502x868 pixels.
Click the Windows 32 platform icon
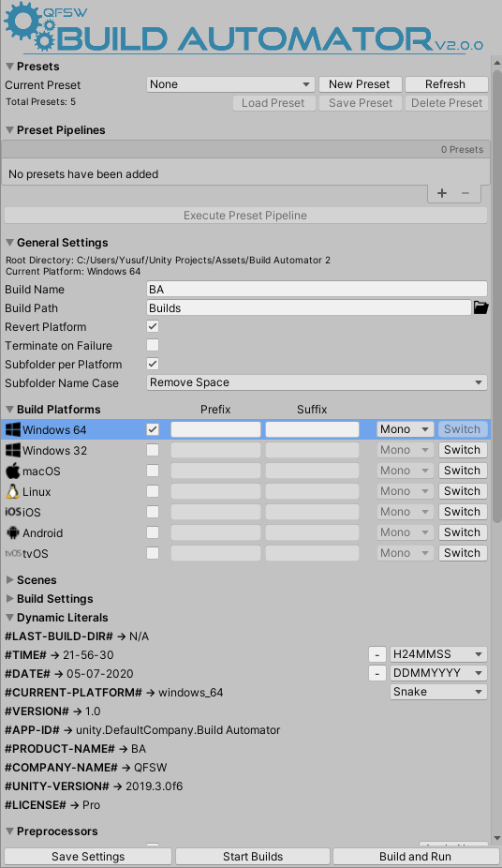tap(13, 450)
